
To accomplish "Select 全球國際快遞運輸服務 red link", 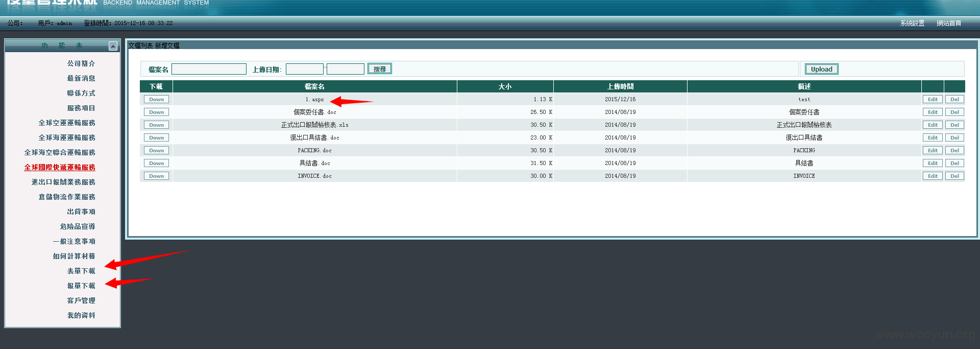I will (60, 167).
